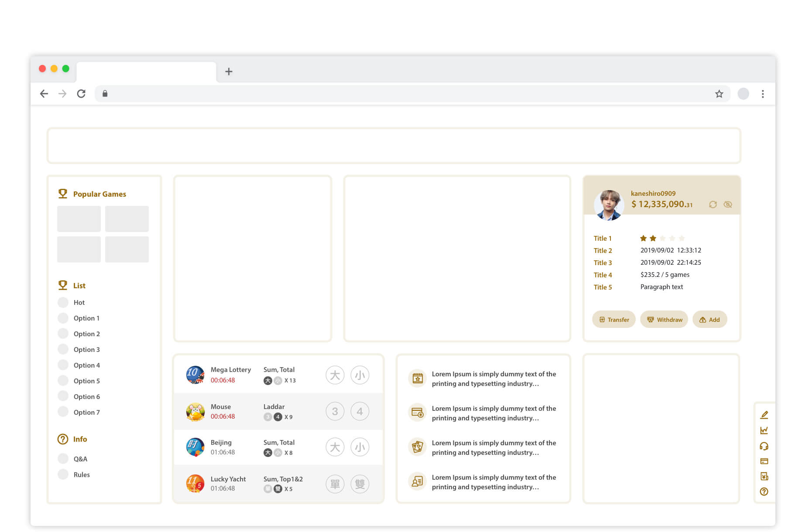
Task: Select Option 5 in the list
Action: coord(79,381)
